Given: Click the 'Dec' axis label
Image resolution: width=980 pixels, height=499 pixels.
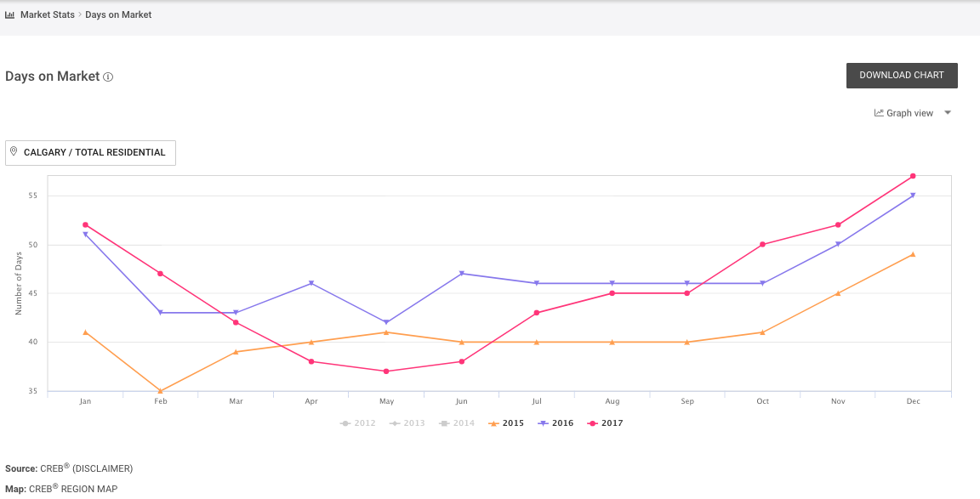Looking at the screenshot, I should click(913, 401).
